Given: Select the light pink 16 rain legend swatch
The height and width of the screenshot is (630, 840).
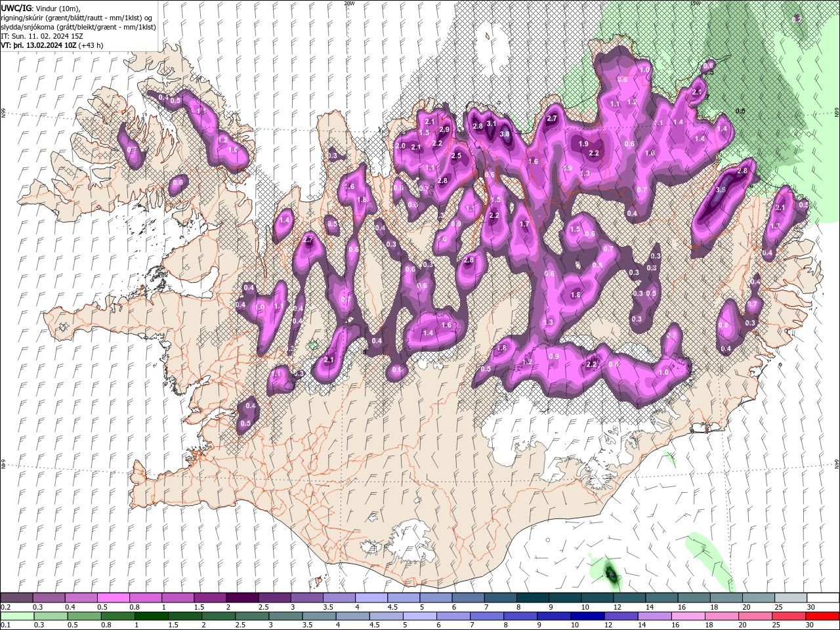Looking at the screenshot, I should tap(687, 616).
